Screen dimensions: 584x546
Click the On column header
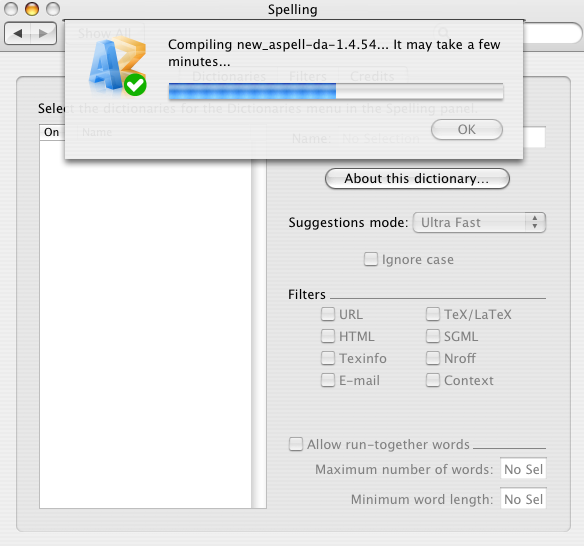coord(51,132)
